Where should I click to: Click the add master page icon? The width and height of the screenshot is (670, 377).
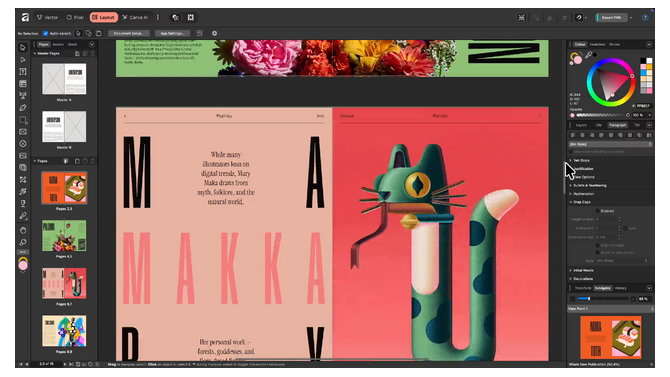pos(77,53)
